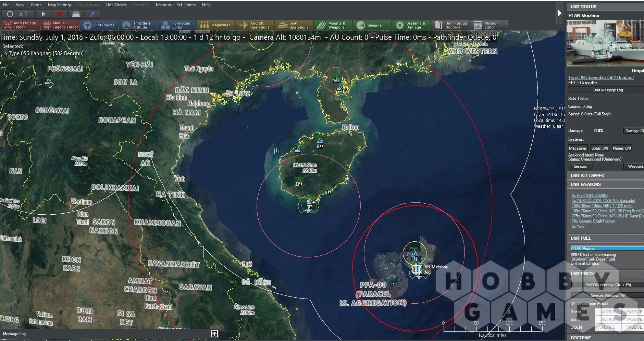
Task: Open the Sensors Window (F9)
Action: pos(608,295)
